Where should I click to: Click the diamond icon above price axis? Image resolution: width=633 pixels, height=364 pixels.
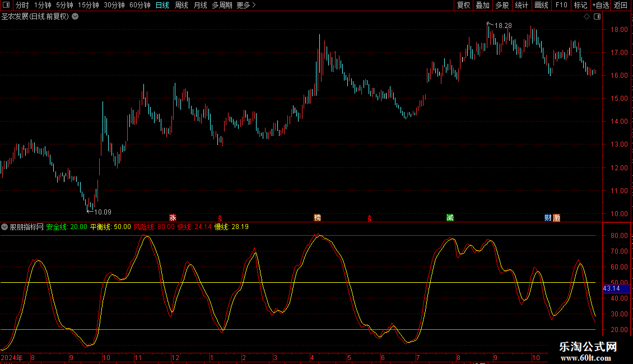[587, 17]
